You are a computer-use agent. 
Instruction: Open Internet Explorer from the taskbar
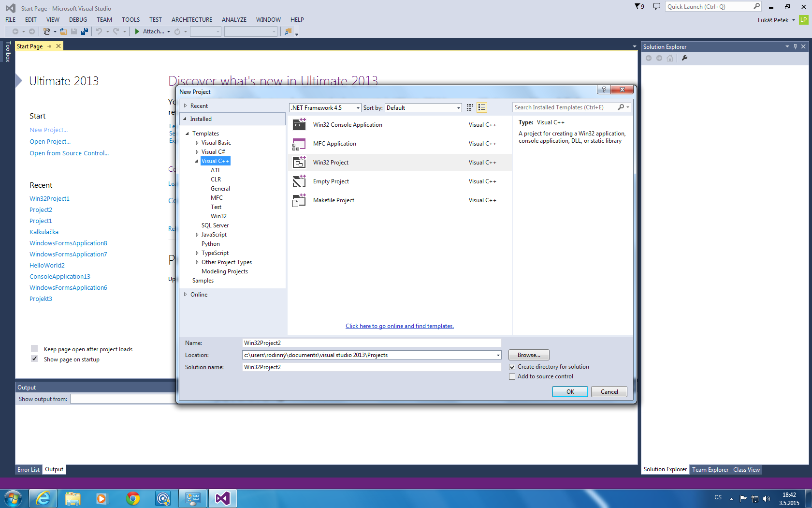click(43, 498)
